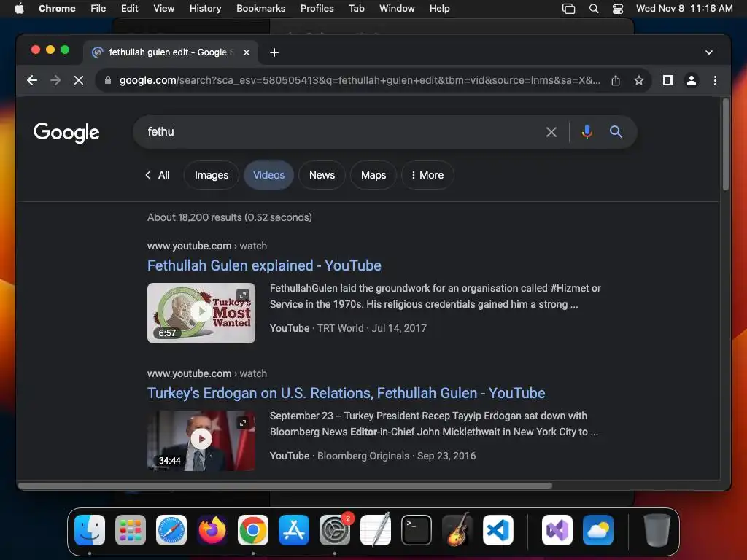Screen dimensions: 747x560
Task: Start voice search with the microphone icon
Action: pos(587,132)
